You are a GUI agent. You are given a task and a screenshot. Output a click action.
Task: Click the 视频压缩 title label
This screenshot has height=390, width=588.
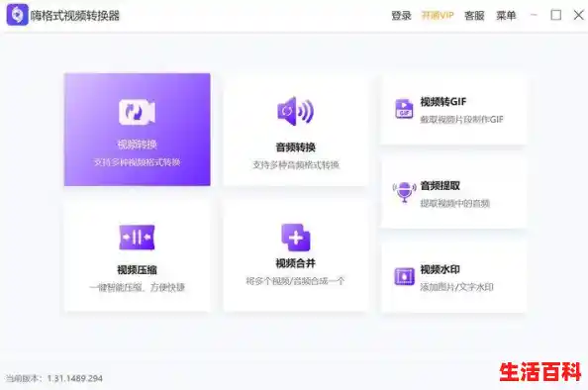[137, 269]
